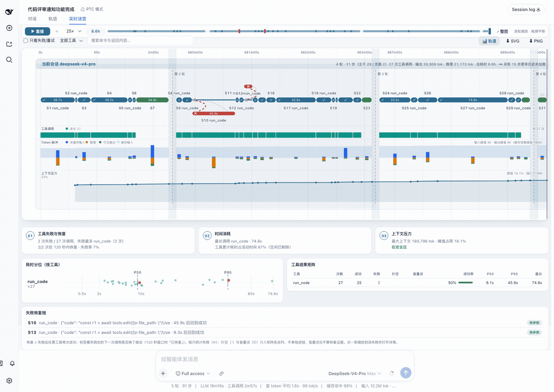Click the S1 36.7s step bar
Screen dimensions: 554x392
(58, 100)
